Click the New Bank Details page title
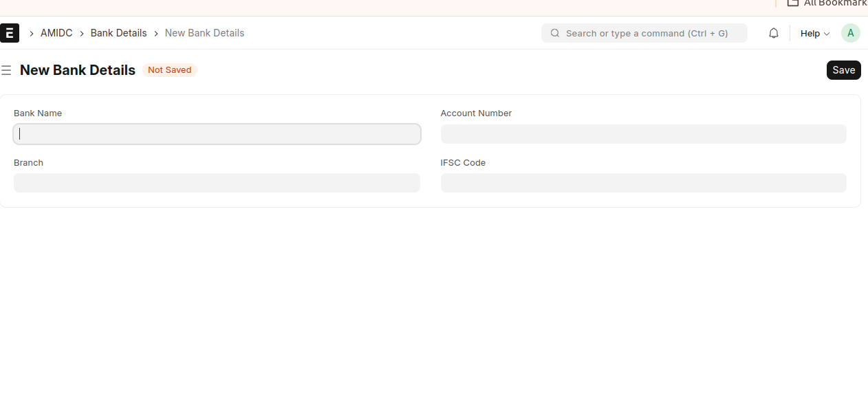 point(78,70)
